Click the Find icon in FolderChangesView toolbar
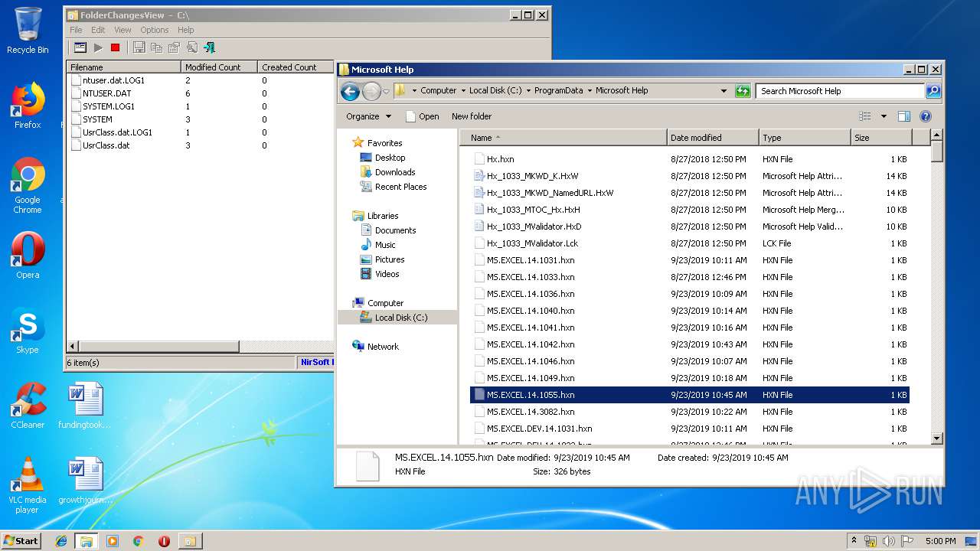Viewport: 980px width, 551px height. (x=191, y=47)
